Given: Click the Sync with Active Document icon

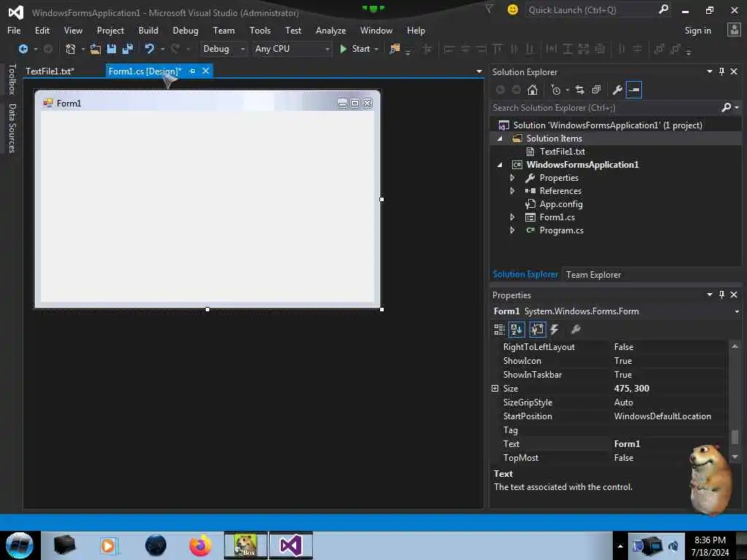Looking at the screenshot, I should [580, 90].
